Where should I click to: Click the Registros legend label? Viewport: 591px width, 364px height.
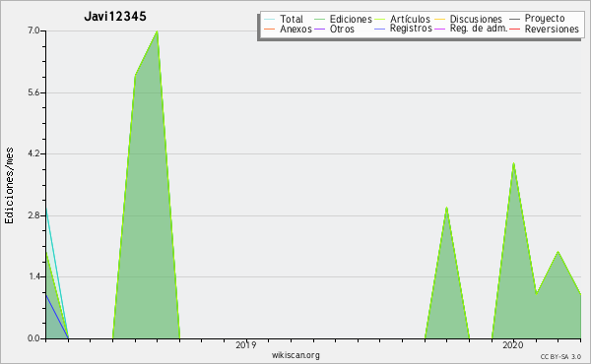click(411, 29)
